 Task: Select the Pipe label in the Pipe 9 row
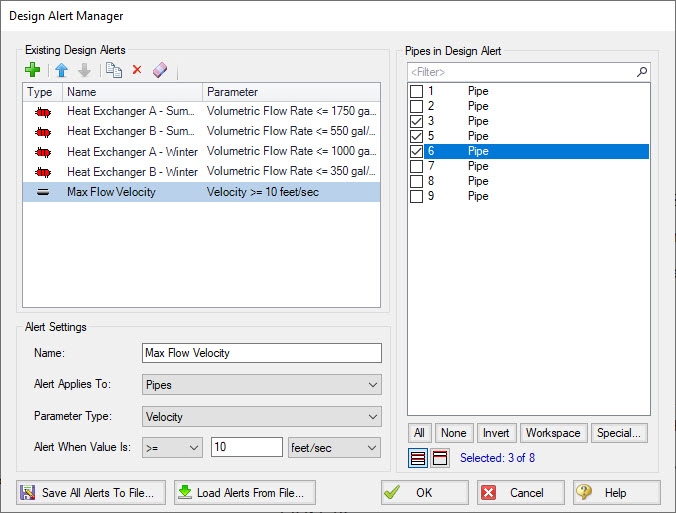478,196
